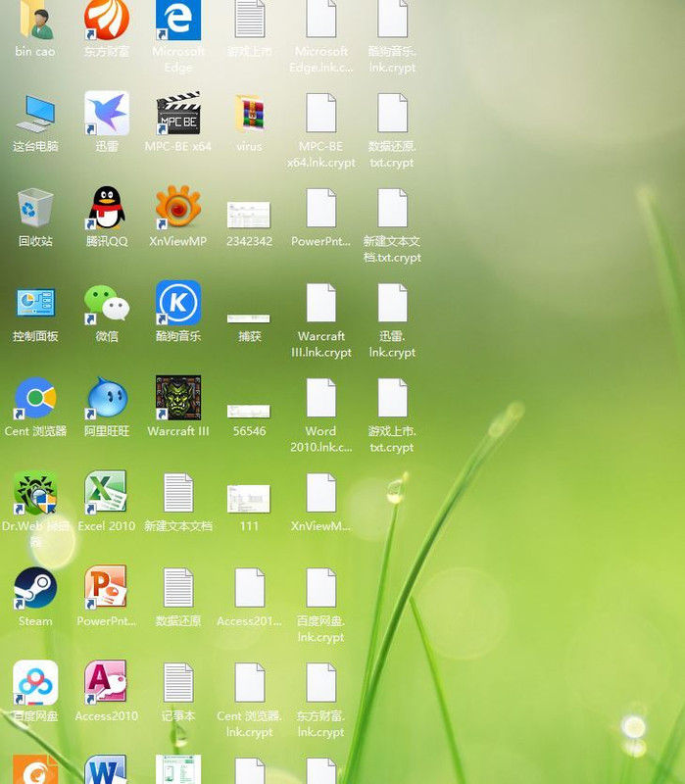Open 数据还原 text document

point(178,588)
